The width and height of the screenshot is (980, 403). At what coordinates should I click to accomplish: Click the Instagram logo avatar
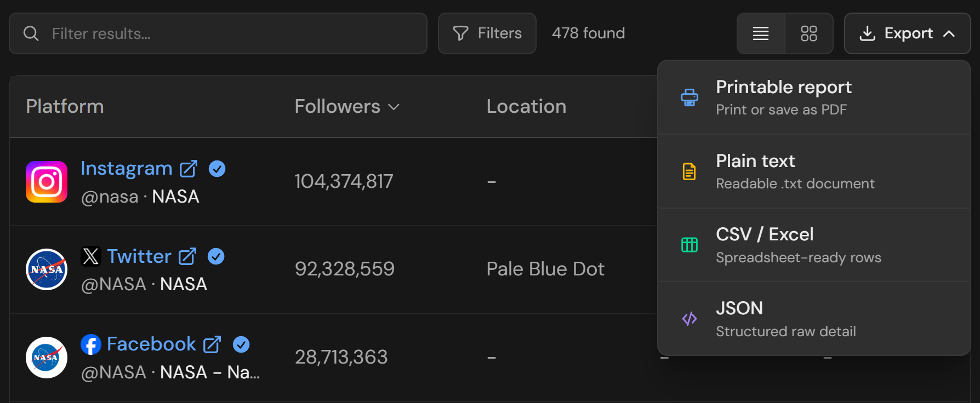(x=47, y=182)
